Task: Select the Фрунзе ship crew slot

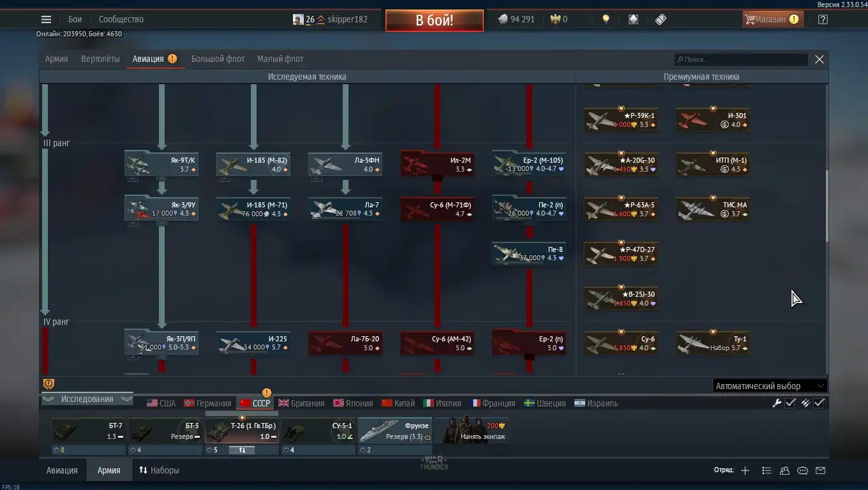Action: [x=395, y=431]
